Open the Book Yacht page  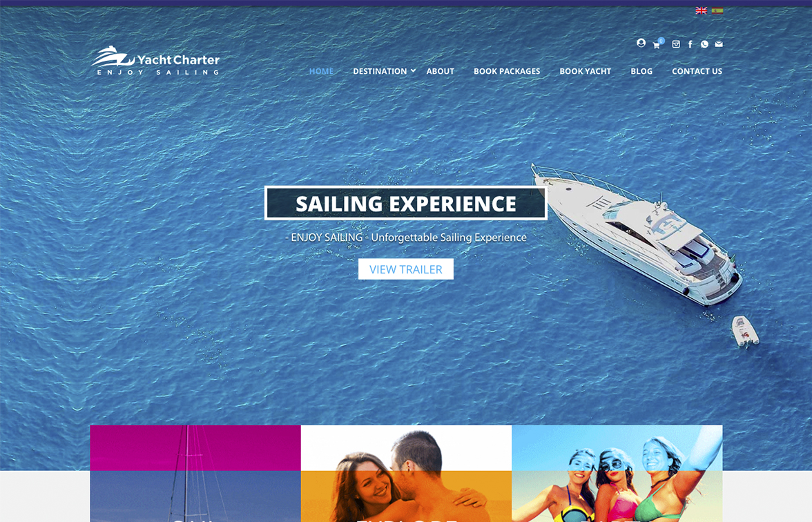586,72
